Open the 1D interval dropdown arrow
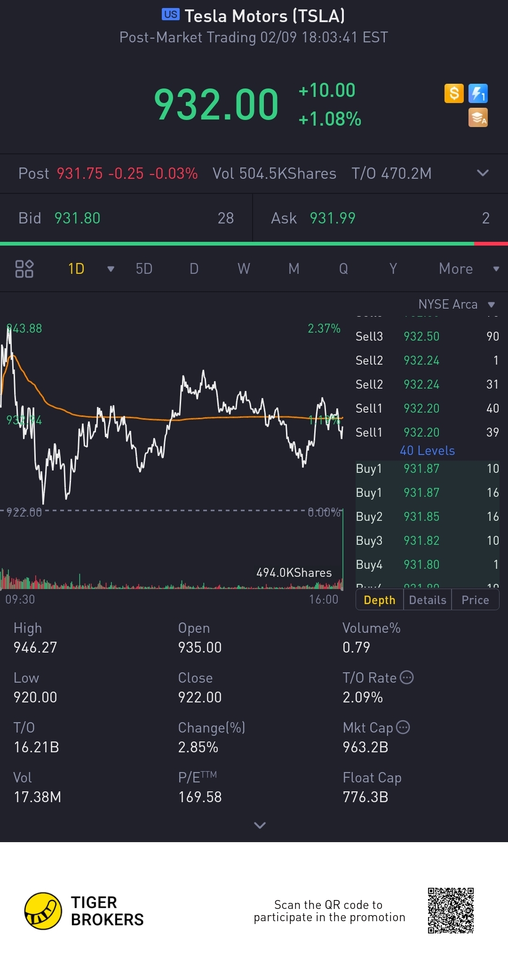 click(111, 269)
